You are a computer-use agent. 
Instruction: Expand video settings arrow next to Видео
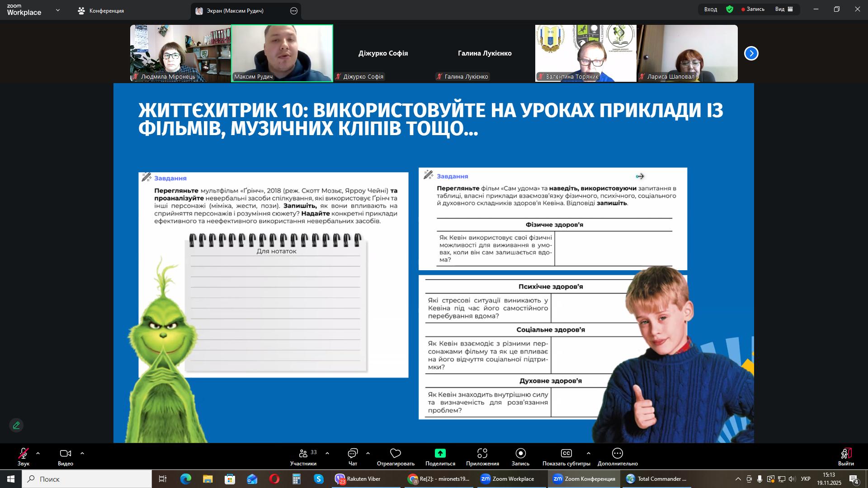(x=82, y=453)
